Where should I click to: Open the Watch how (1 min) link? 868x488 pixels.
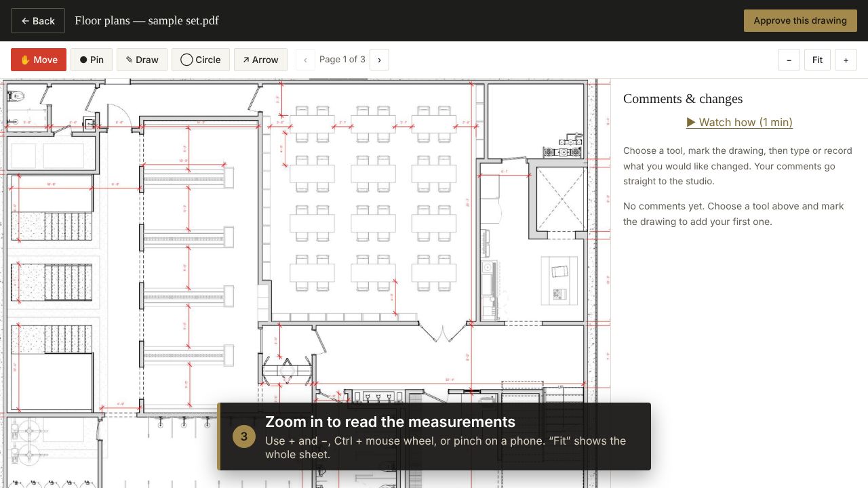739,122
